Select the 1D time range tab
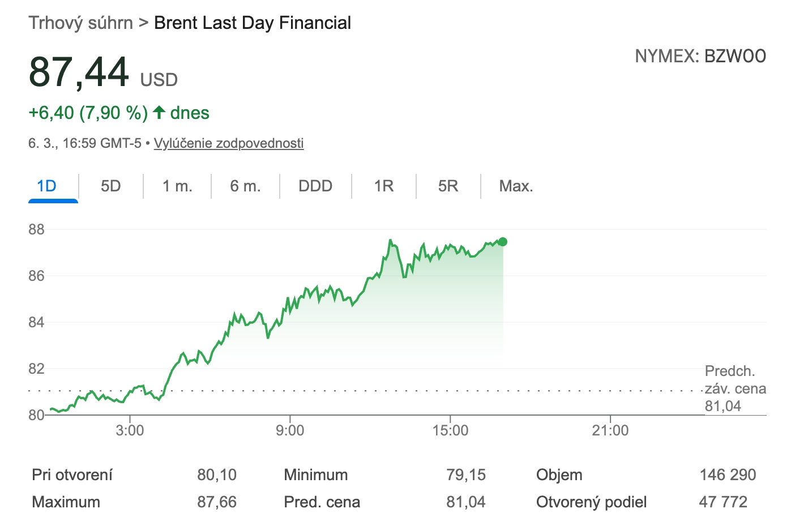 pos(47,186)
